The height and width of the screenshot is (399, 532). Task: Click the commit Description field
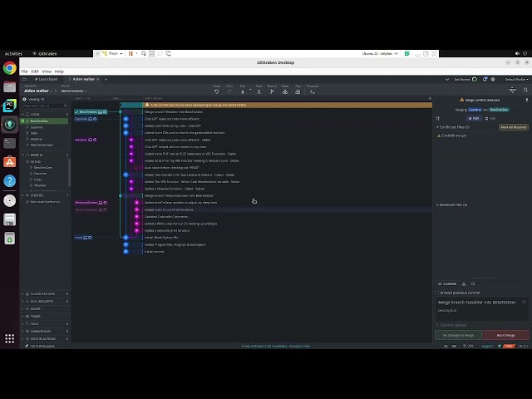click(481, 314)
